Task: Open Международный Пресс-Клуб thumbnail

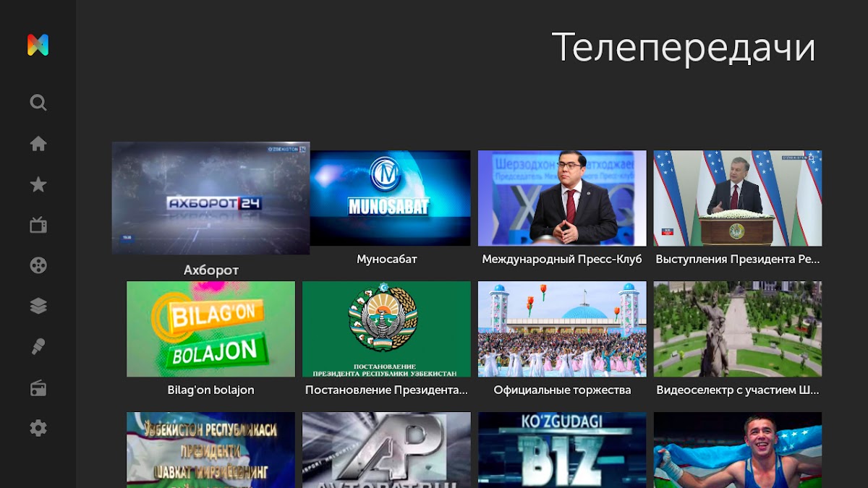Action: coord(562,198)
